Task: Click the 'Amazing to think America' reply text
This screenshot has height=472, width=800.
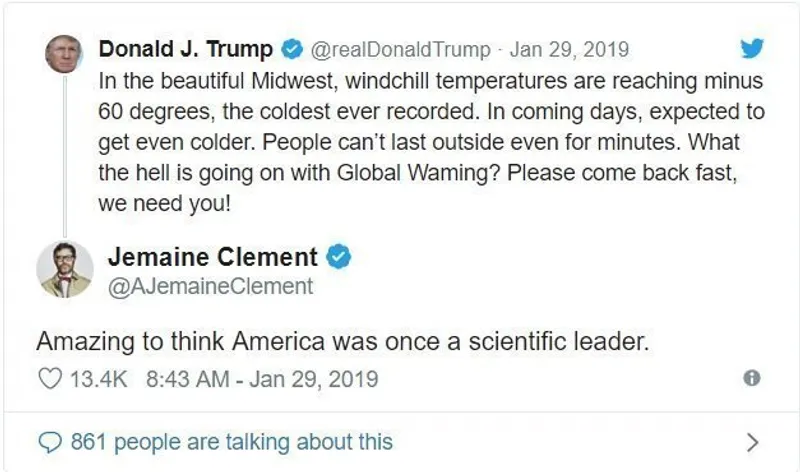Action: [x=343, y=340]
